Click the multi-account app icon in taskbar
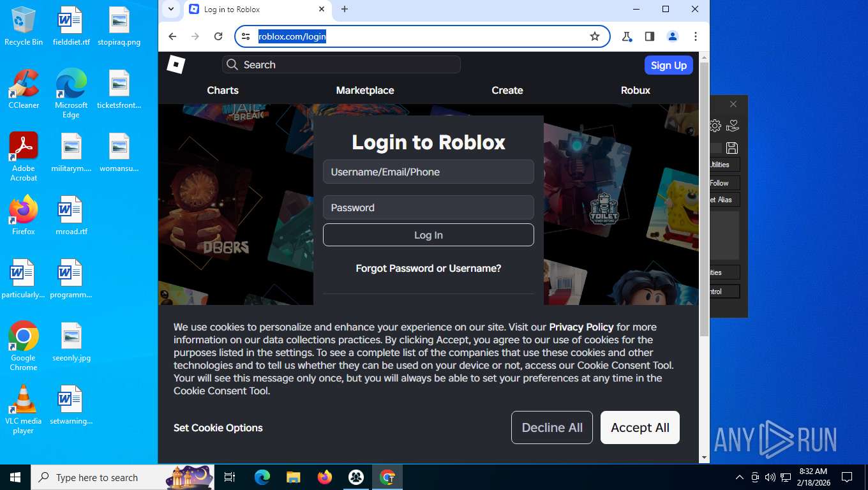Screen dimensions: 868x490 point(356,477)
